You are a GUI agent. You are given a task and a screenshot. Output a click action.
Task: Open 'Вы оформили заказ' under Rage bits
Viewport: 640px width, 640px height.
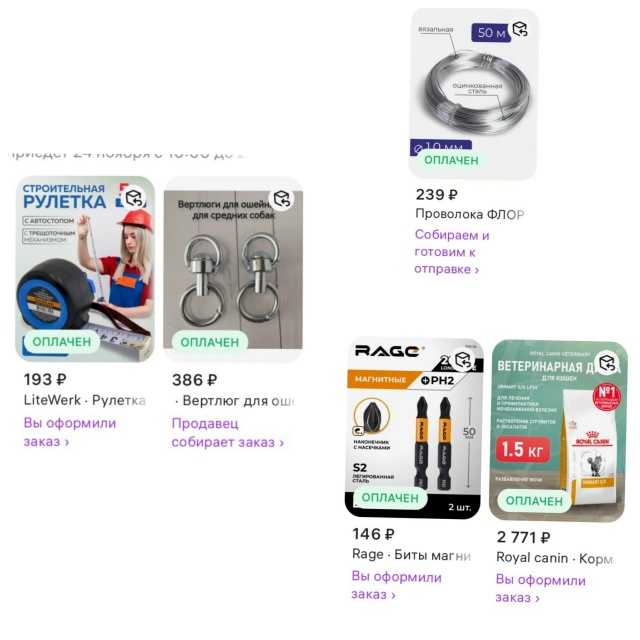(x=397, y=586)
